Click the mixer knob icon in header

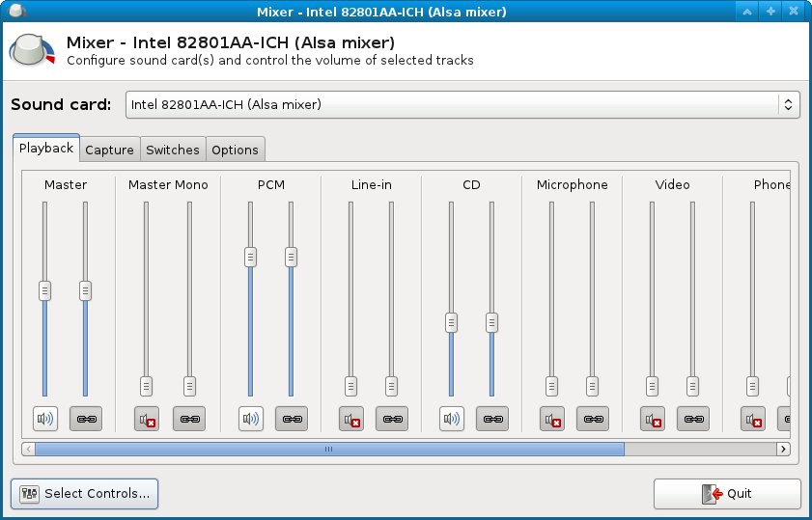(32, 49)
